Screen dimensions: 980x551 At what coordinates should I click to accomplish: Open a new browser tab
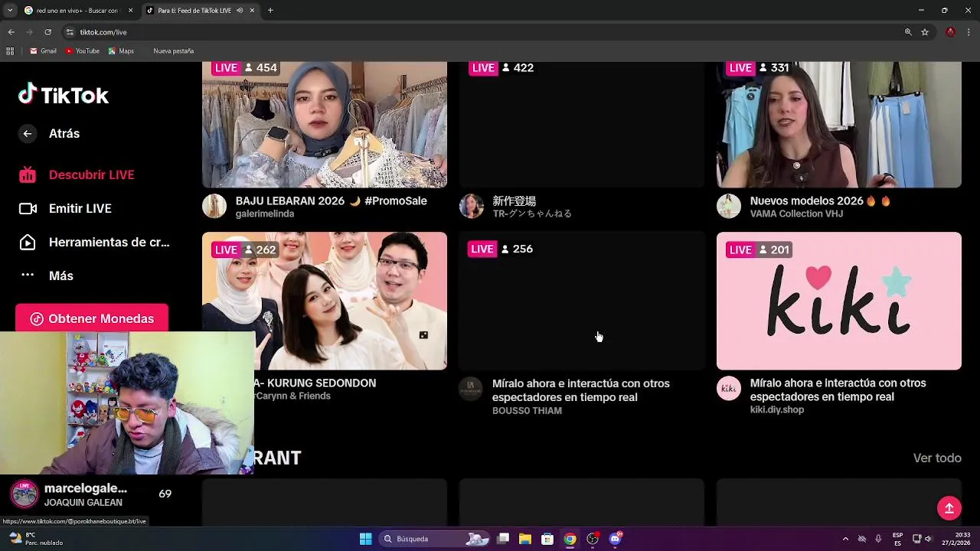pyautogui.click(x=270, y=11)
